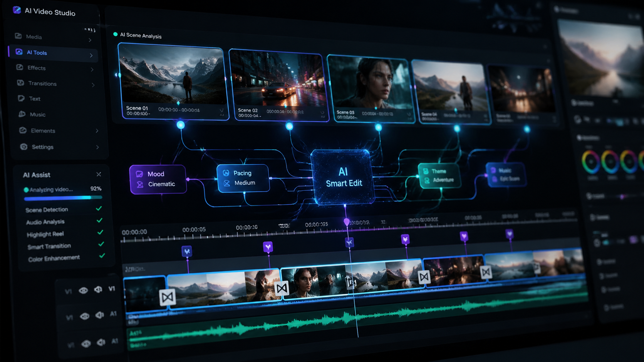Select the fifth purple timeline marker
Viewport: 644px width, 362px height.
(x=464, y=236)
